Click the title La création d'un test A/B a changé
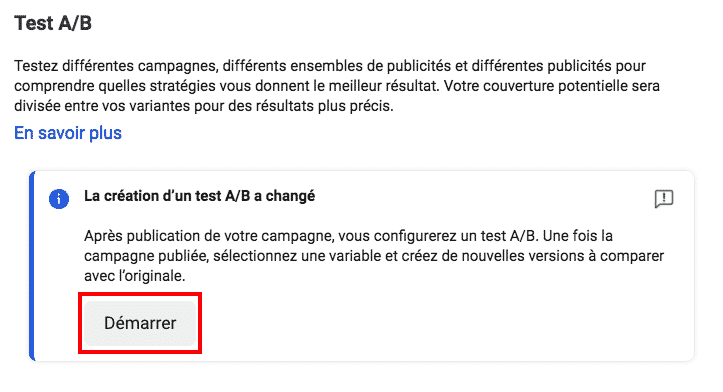 (x=199, y=196)
